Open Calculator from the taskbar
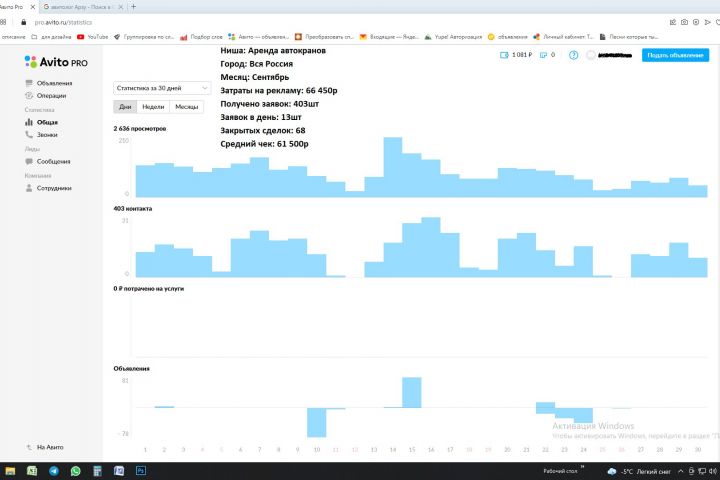720x480 pixels. 97,471
